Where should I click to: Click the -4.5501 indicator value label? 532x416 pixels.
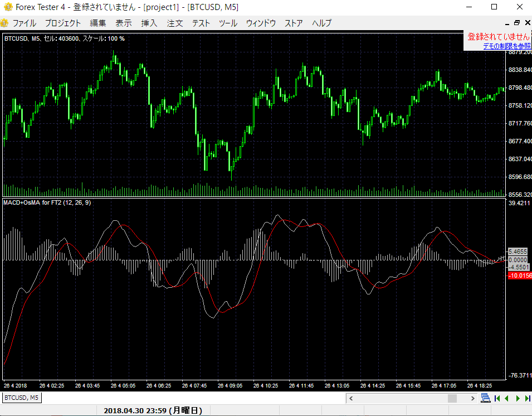[x=518, y=267]
